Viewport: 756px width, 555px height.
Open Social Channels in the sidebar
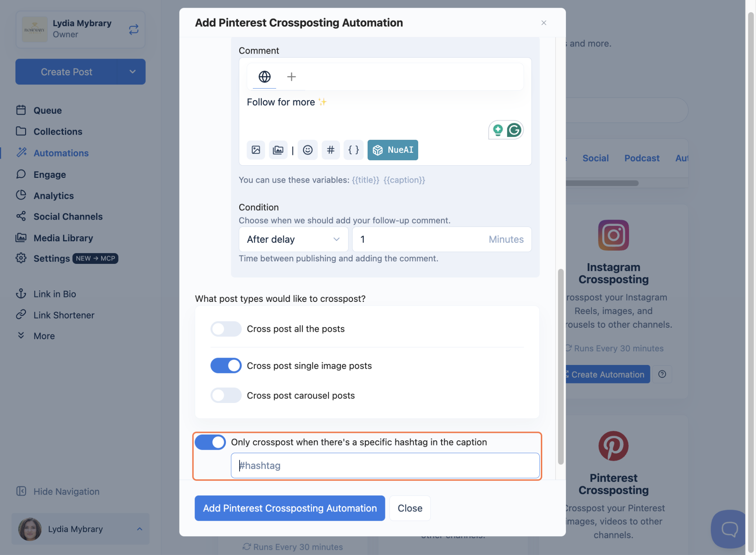[68, 217]
